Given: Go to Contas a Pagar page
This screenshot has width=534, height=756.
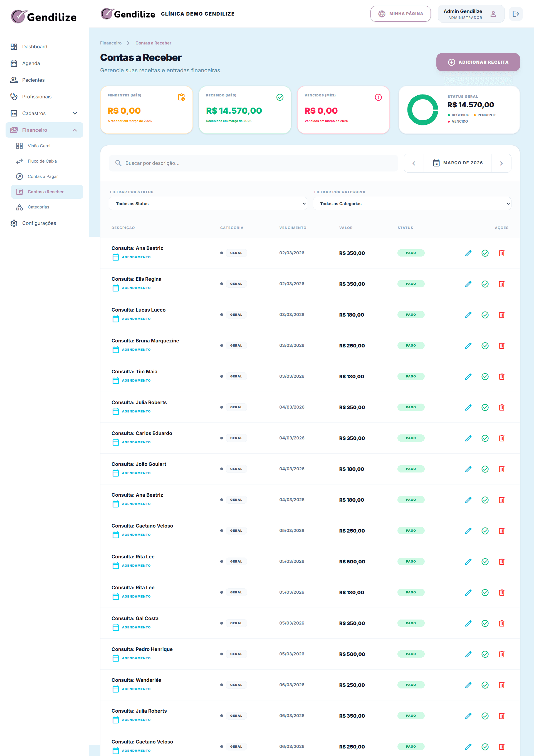Looking at the screenshot, I should (x=43, y=176).
